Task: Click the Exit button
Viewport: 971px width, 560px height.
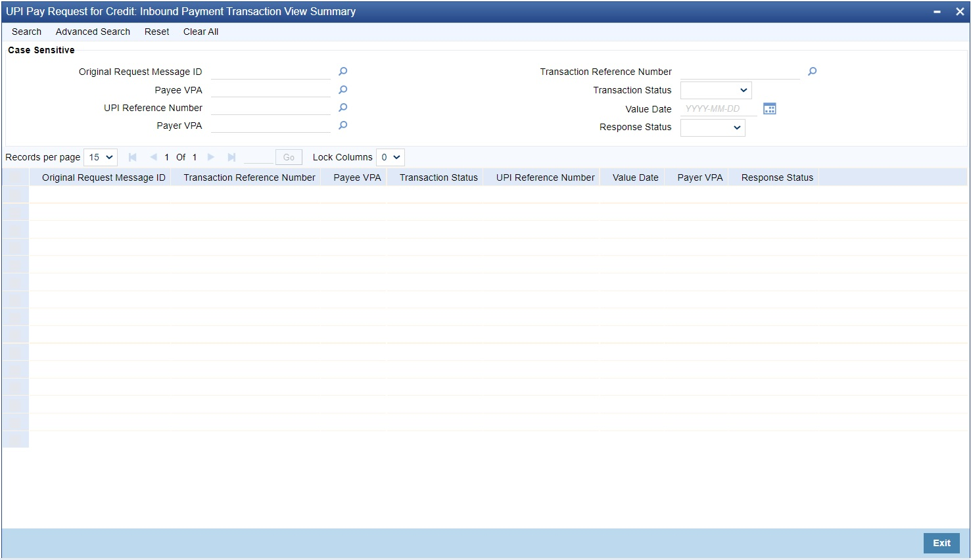Action: coord(941,543)
